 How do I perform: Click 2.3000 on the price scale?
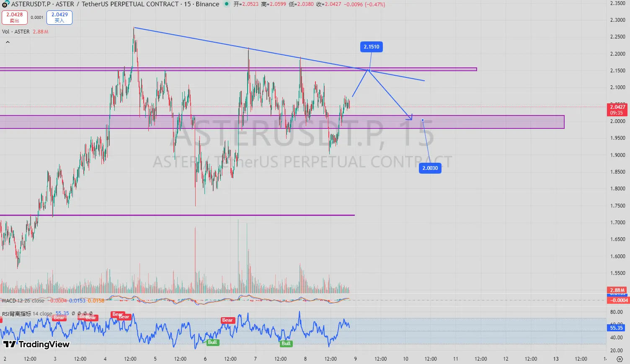[617, 20]
